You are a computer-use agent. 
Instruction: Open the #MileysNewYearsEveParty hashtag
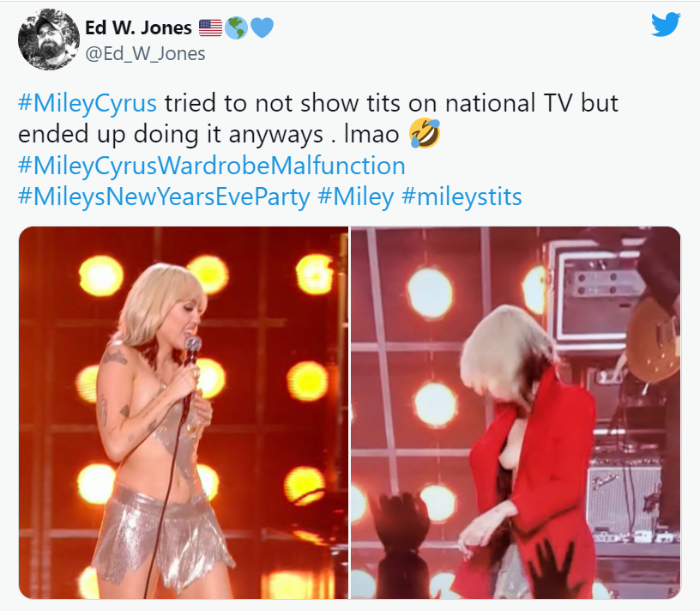[x=164, y=197]
